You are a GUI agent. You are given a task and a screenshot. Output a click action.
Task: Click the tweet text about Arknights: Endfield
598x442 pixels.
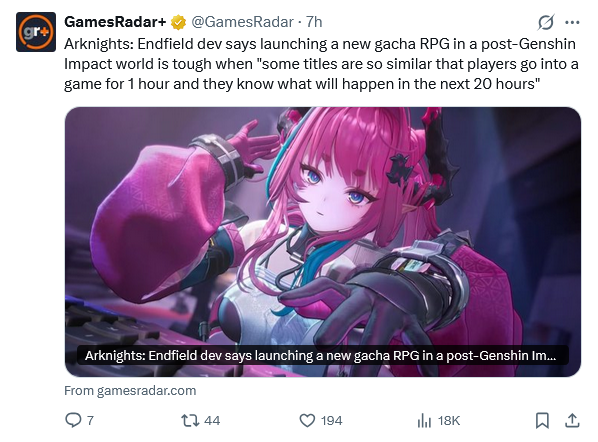coord(321,64)
